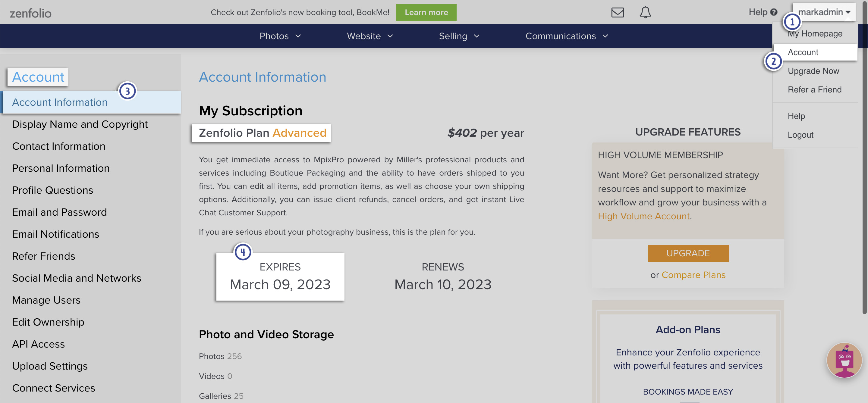
Task: Click the Add-on Plans heading
Action: point(688,330)
